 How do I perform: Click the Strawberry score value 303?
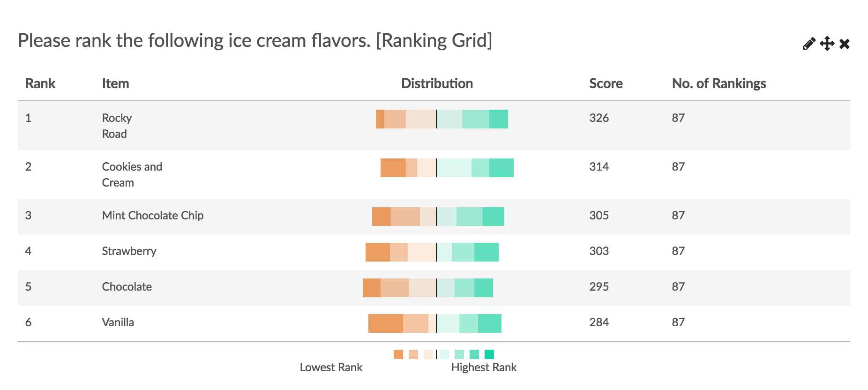tap(599, 251)
